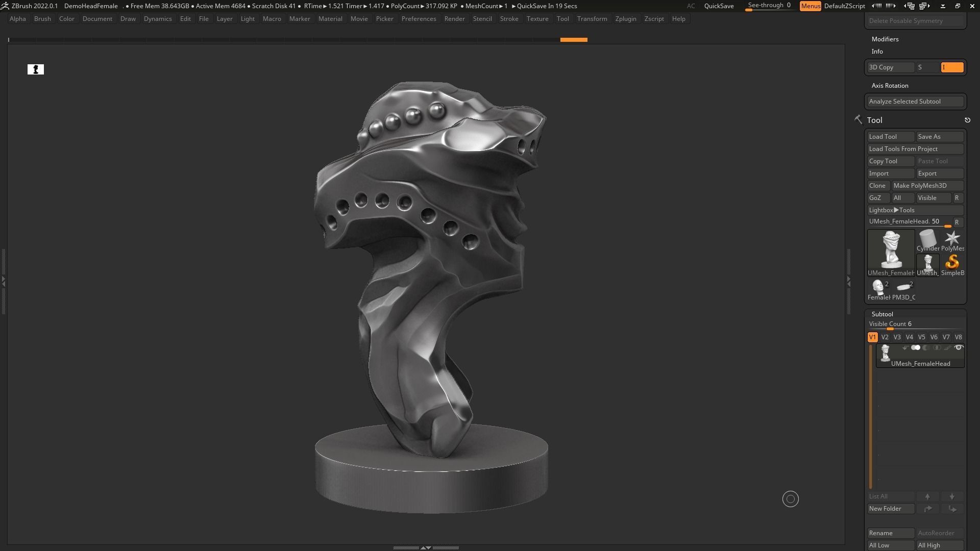Open the Material menu
The height and width of the screenshot is (551, 980).
330,19
